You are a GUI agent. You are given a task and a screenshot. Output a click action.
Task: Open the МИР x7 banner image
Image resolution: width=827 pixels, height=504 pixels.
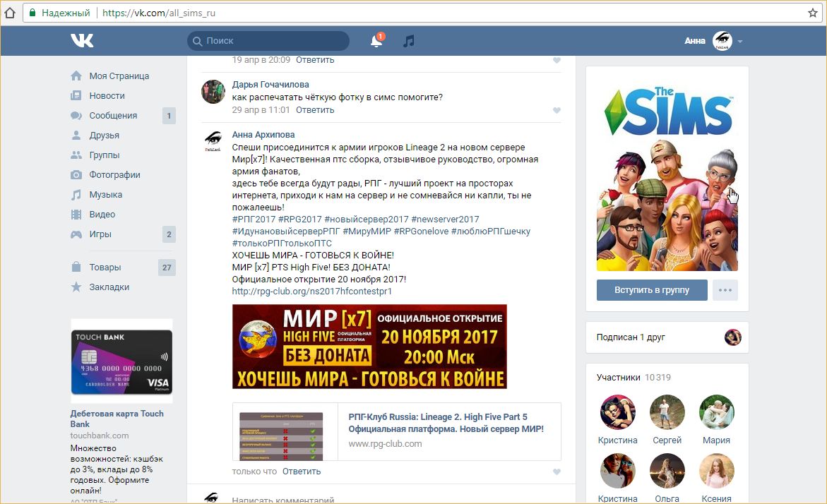pos(369,347)
